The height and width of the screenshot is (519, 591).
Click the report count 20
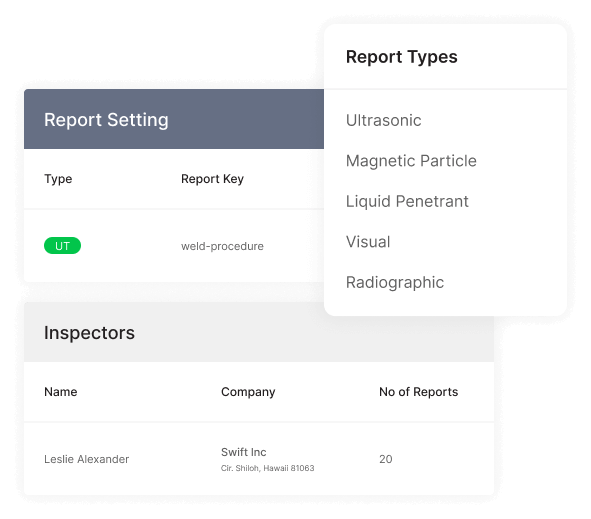click(x=386, y=459)
